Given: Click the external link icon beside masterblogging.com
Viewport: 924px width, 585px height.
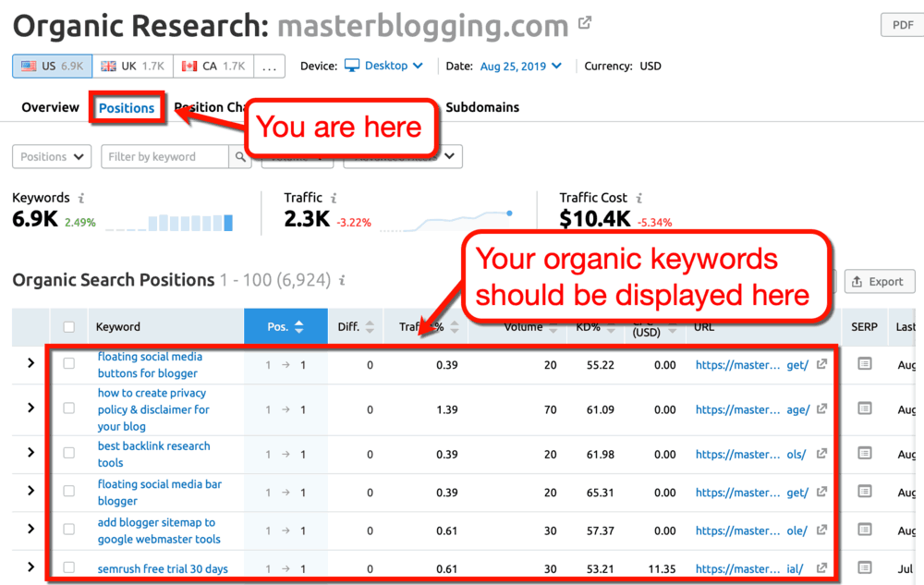Looking at the screenshot, I should point(583,23).
